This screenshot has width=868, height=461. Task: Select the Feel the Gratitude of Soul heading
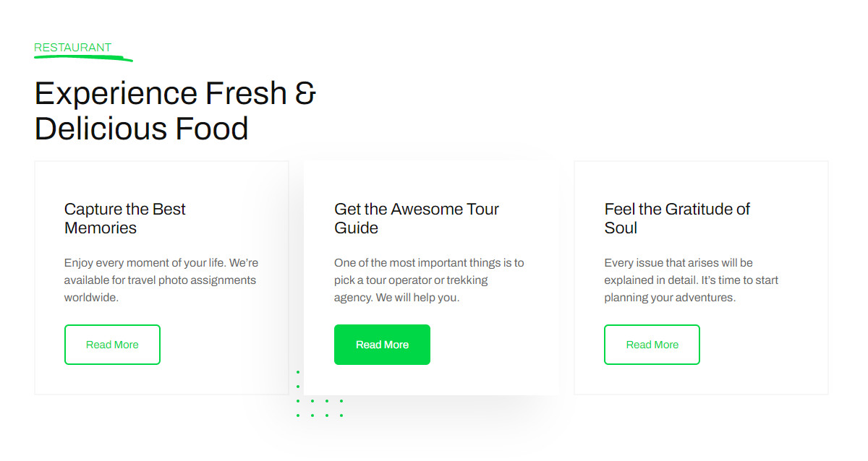coord(677,218)
